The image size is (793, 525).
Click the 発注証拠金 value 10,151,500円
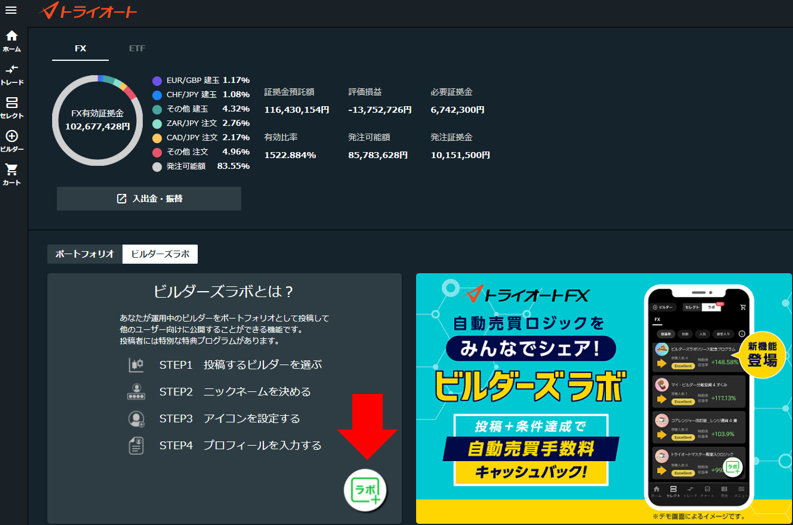[x=460, y=155]
